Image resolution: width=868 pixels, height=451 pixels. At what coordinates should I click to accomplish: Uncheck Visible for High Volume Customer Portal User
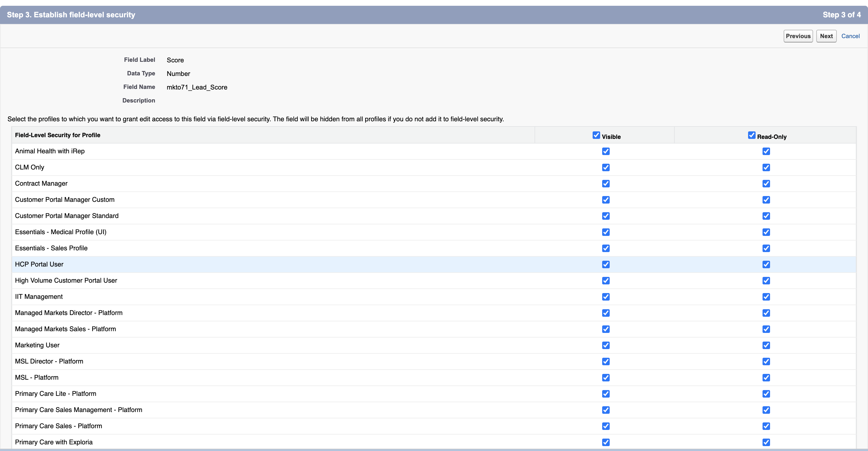tap(606, 281)
